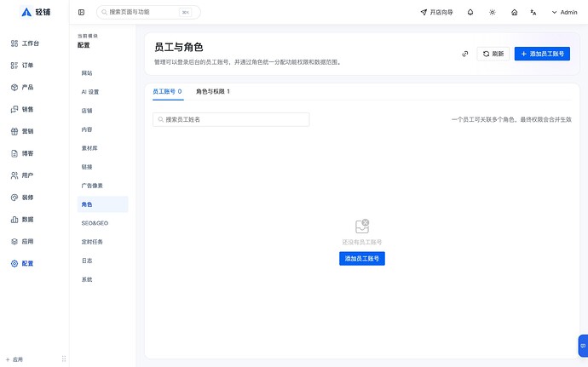Select 内容 in the submenu
Image resolution: width=588 pixels, height=367 pixels.
[102, 129]
